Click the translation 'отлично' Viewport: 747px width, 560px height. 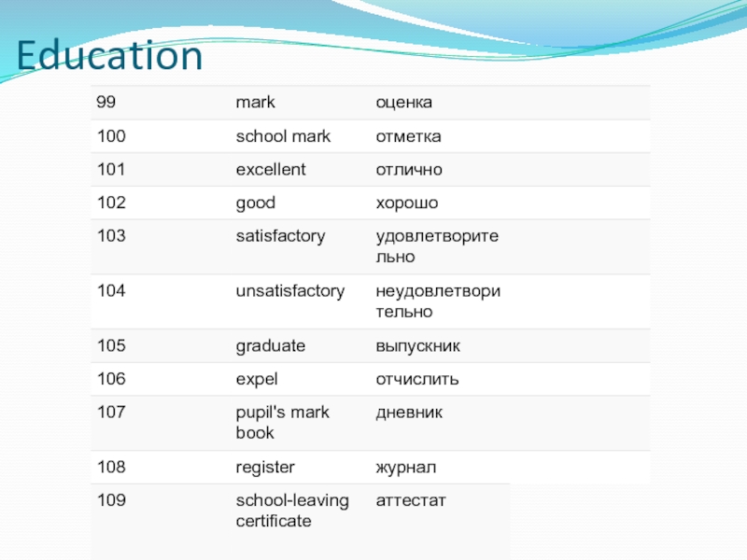point(409,170)
